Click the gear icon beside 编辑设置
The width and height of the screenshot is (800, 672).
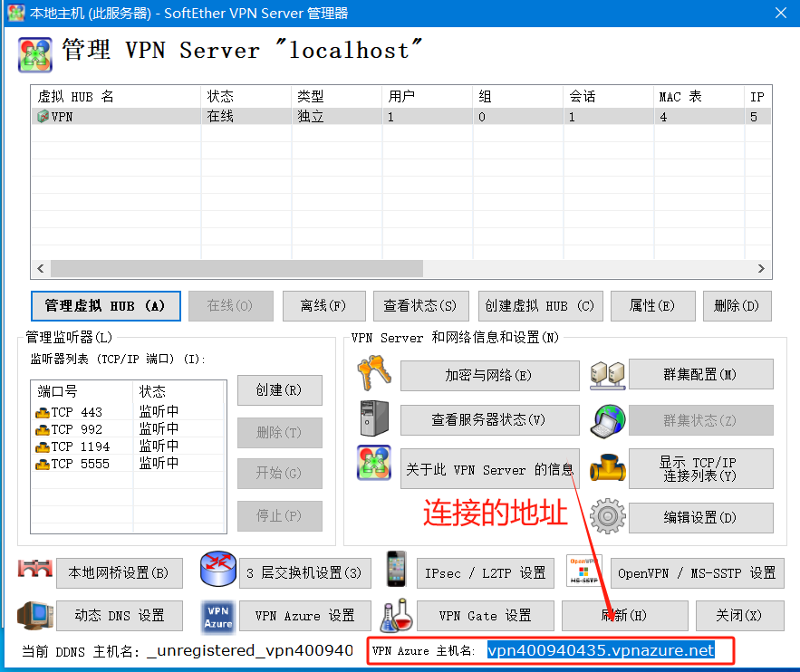click(x=608, y=516)
